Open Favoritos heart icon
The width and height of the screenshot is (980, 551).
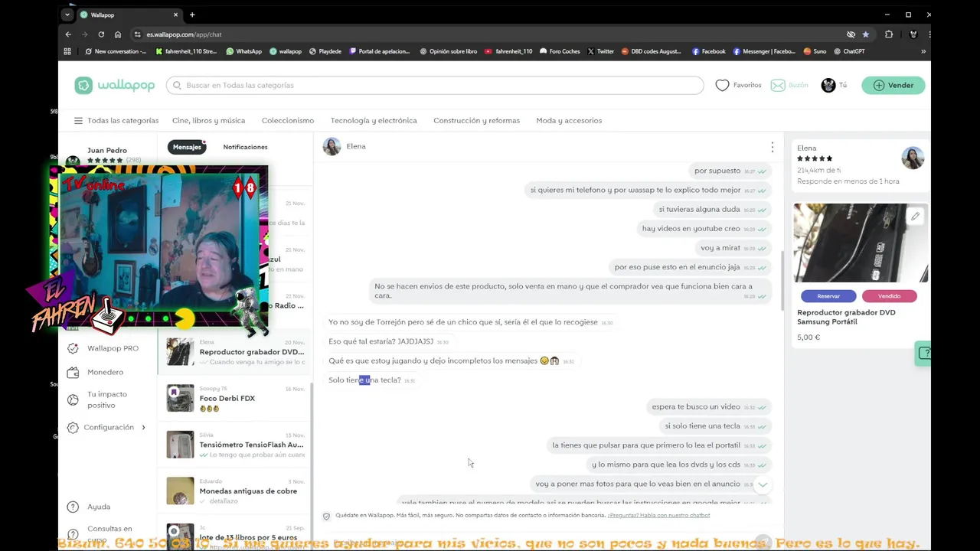[722, 85]
